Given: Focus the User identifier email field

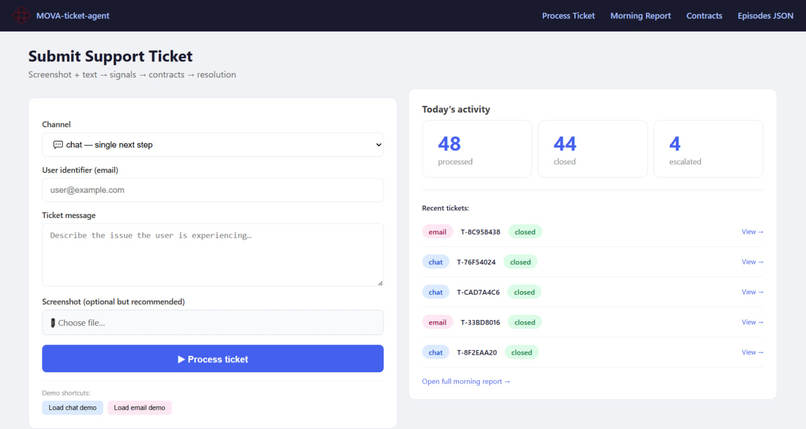Looking at the screenshot, I should pyautogui.click(x=213, y=190).
